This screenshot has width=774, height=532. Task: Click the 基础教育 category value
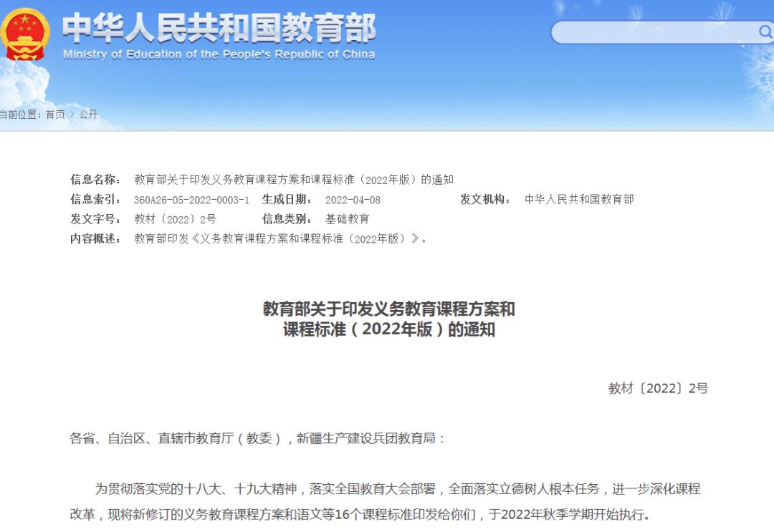coord(348,219)
